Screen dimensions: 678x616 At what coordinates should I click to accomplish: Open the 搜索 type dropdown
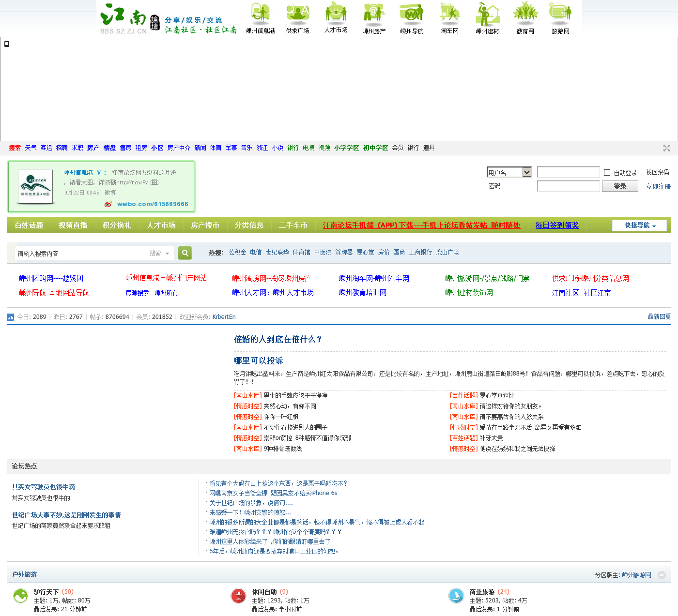point(159,253)
